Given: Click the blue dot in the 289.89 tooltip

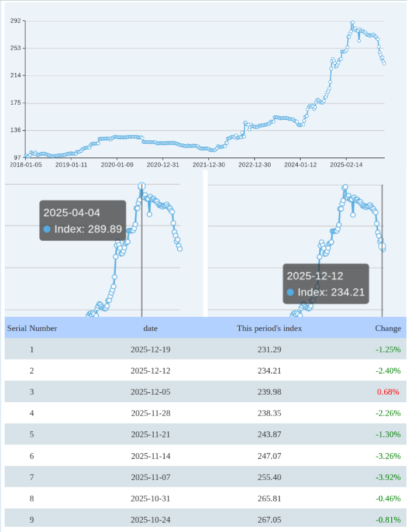Looking at the screenshot, I should click(x=47, y=229).
